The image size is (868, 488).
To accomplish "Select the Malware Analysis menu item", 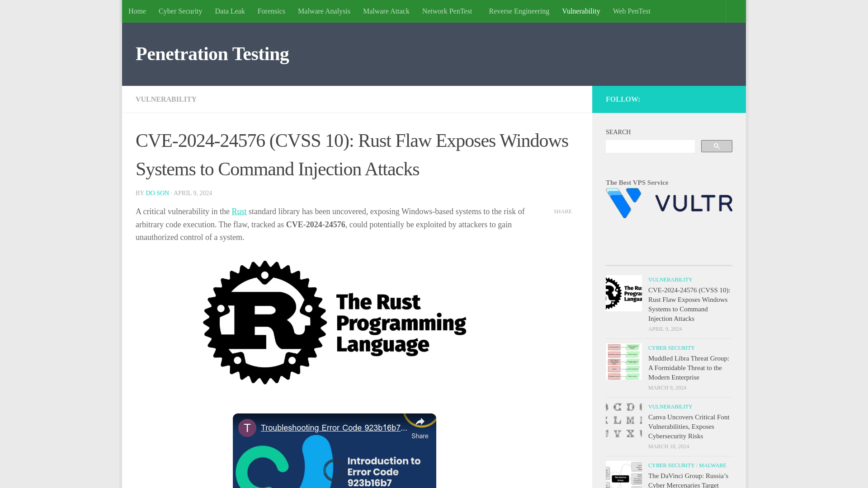I will point(324,11).
